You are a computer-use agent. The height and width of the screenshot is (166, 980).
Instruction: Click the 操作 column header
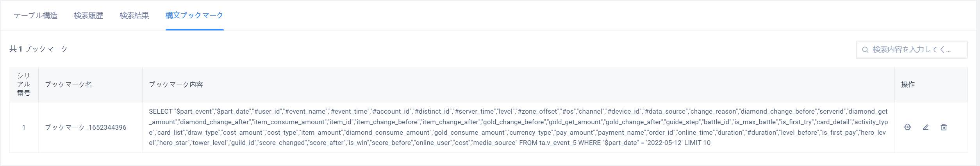908,84
